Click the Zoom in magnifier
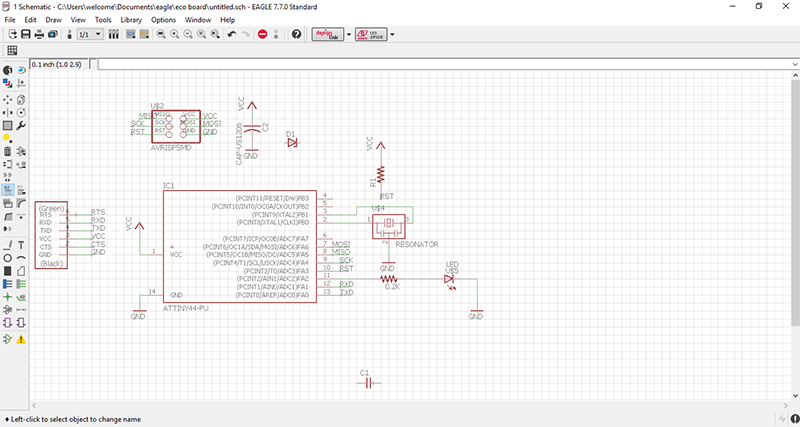This screenshot has height=427, width=800. (x=174, y=34)
